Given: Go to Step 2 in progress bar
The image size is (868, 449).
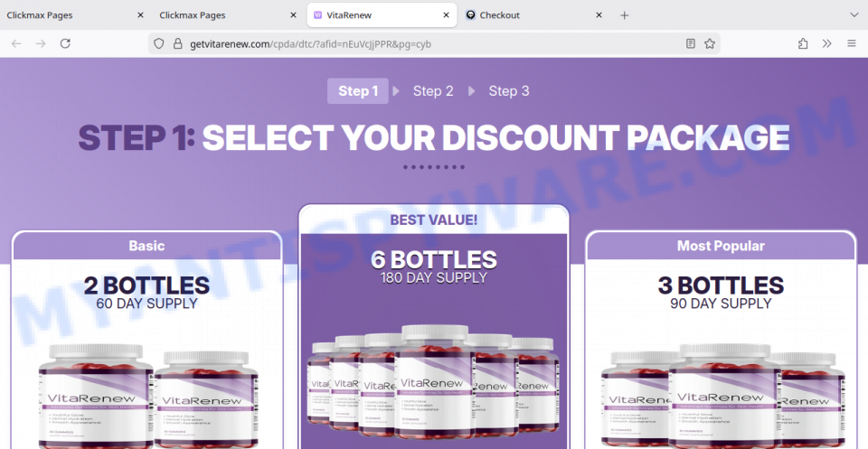Looking at the screenshot, I should tap(433, 90).
